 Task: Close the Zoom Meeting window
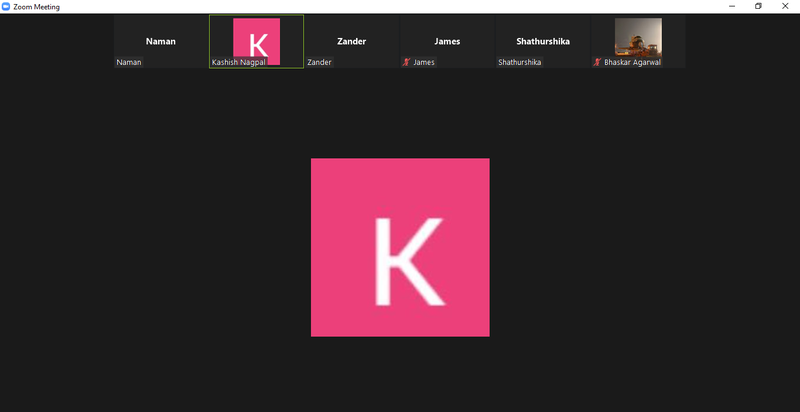click(786, 6)
